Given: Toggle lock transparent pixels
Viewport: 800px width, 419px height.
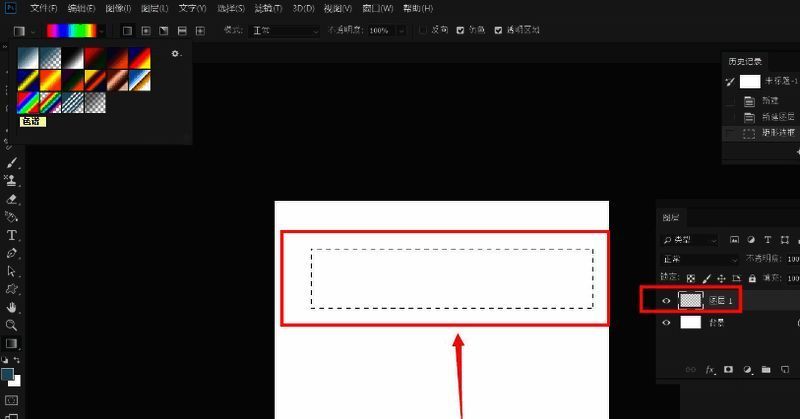Looking at the screenshot, I should point(691,278).
